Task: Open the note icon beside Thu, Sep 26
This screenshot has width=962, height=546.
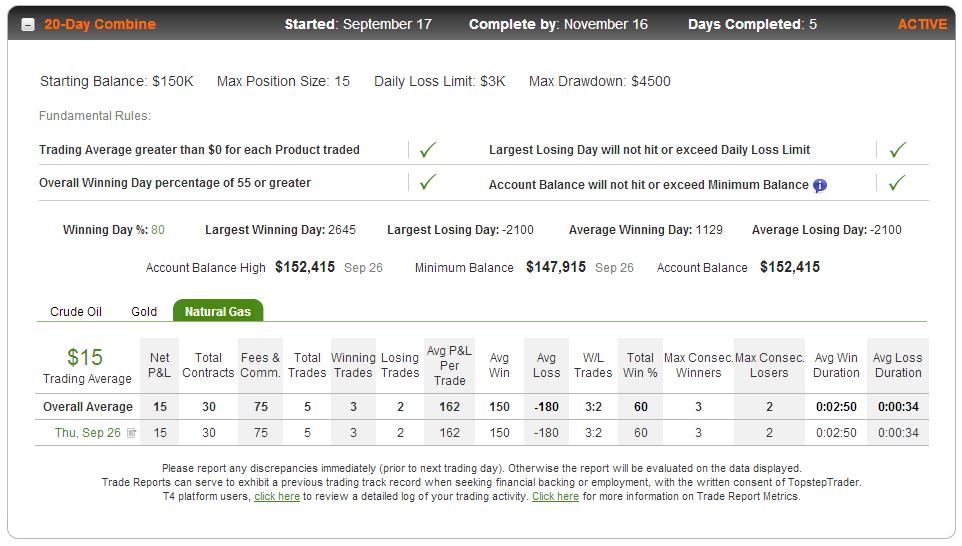Action: pos(131,433)
